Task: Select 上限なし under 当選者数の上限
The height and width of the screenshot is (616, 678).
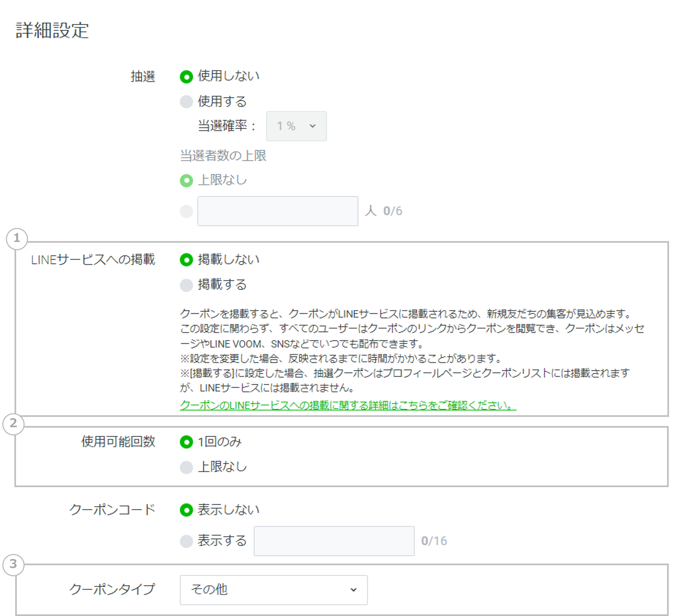Action: coord(186,181)
